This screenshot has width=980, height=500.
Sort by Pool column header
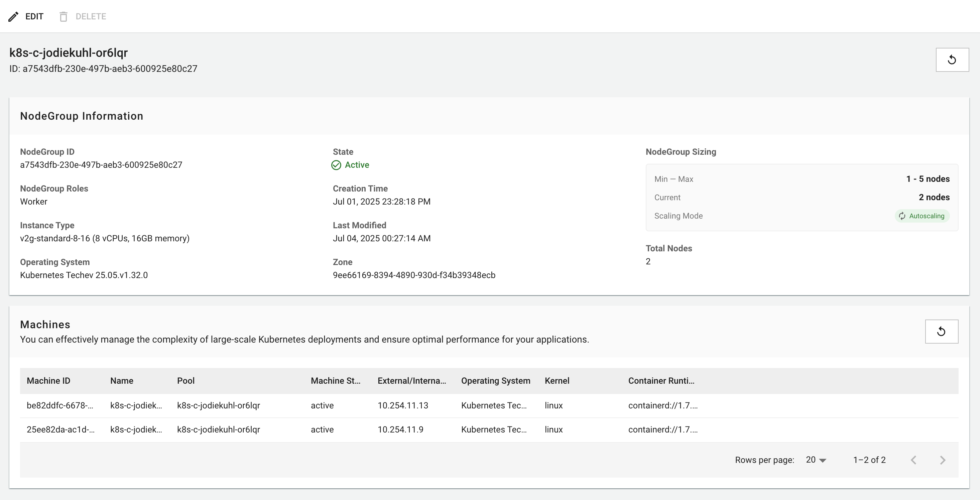click(186, 381)
